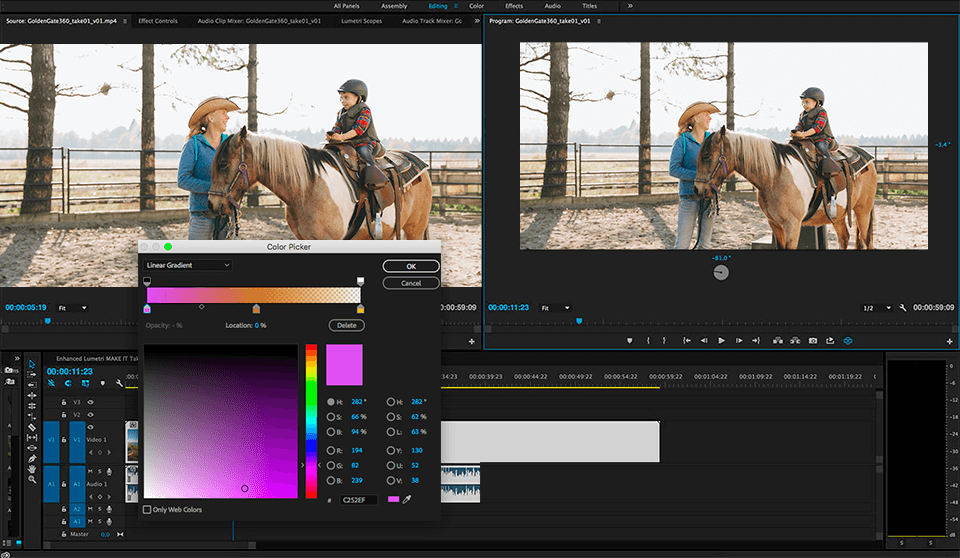
Task: Switch to the Assembly workspace
Action: pyautogui.click(x=394, y=6)
